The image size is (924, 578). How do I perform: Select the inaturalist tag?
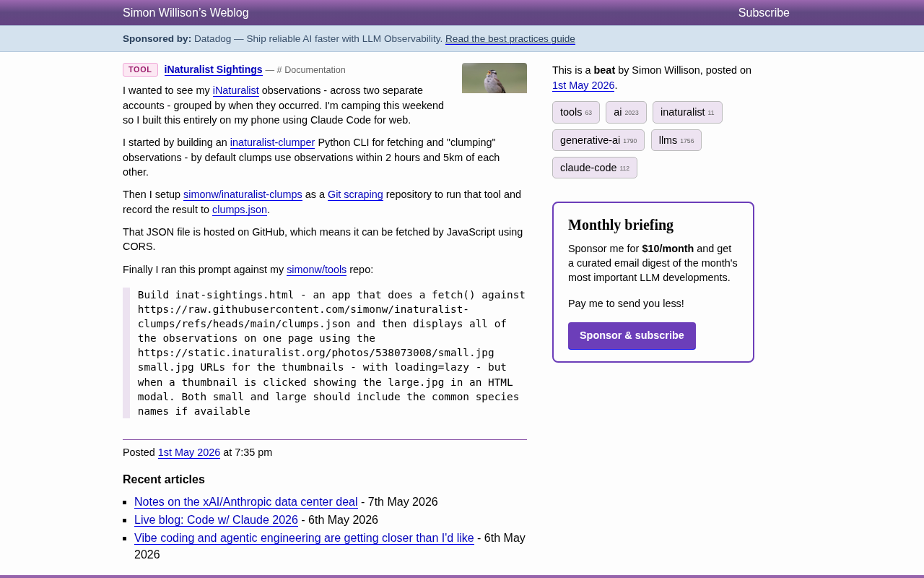(x=687, y=112)
